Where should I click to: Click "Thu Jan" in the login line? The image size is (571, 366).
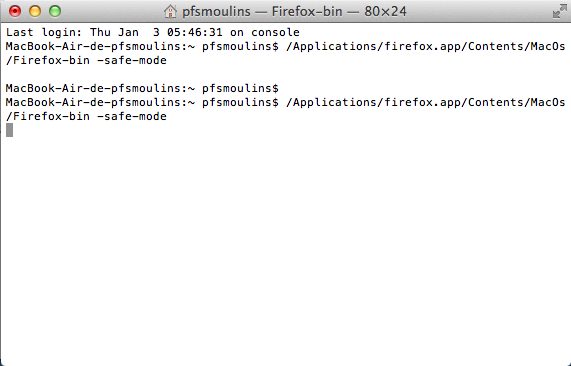(114, 32)
